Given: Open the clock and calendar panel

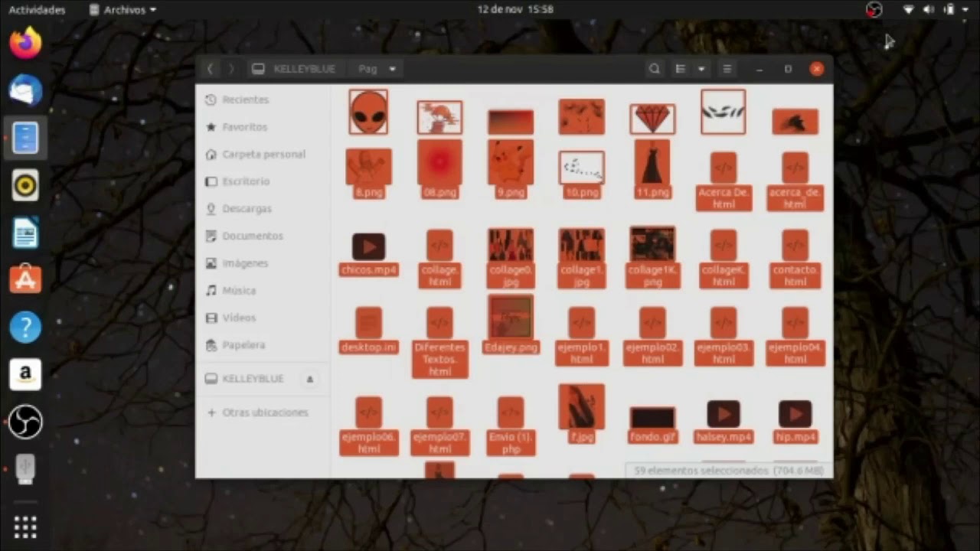Looking at the screenshot, I should pyautogui.click(x=514, y=10).
